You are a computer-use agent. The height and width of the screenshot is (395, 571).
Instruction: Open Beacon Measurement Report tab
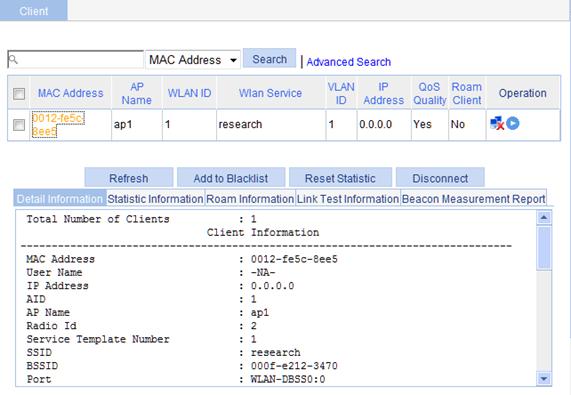coord(473,199)
